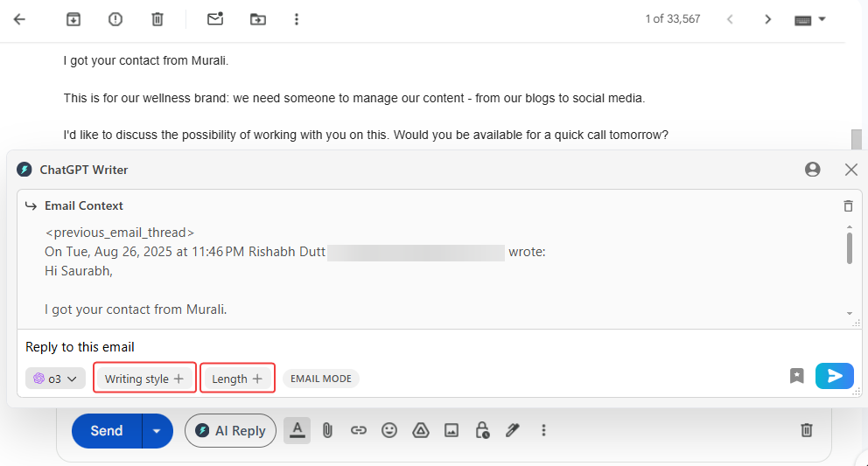868x466 pixels.
Task: Click the context box down-scroll arrow
Action: point(849,313)
